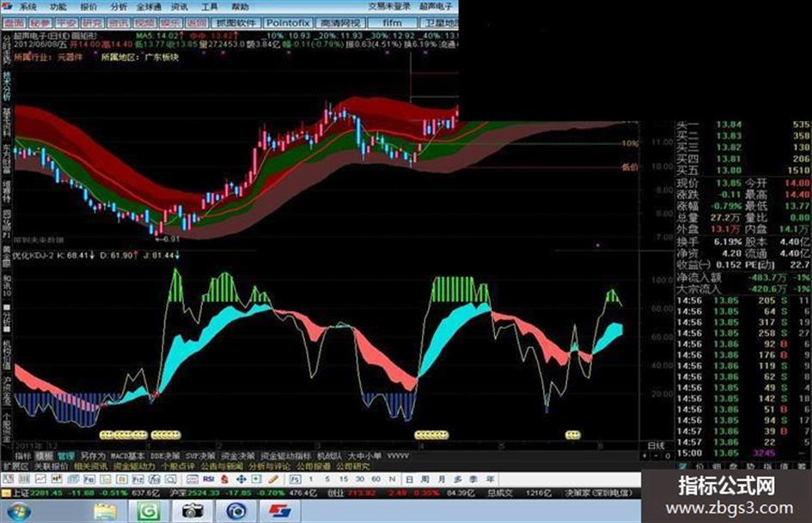812x523 pixels.
Task: Select the N custom period
Action: click(392, 479)
